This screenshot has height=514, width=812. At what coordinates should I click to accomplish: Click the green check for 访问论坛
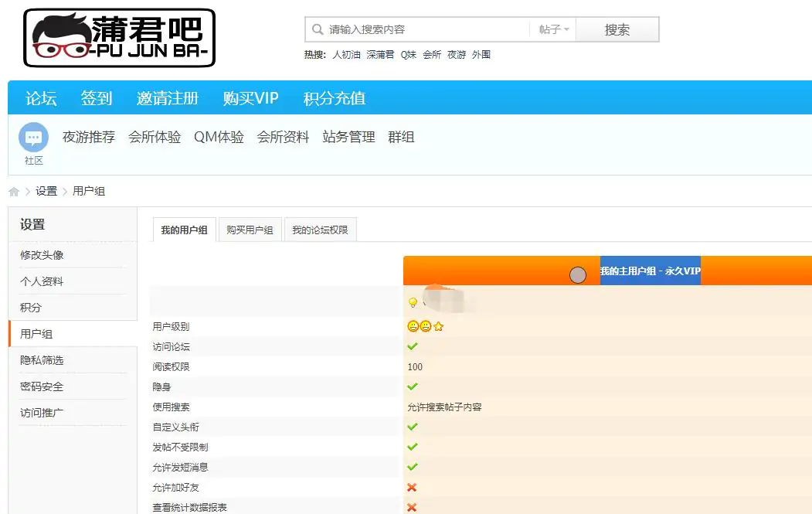(x=413, y=346)
